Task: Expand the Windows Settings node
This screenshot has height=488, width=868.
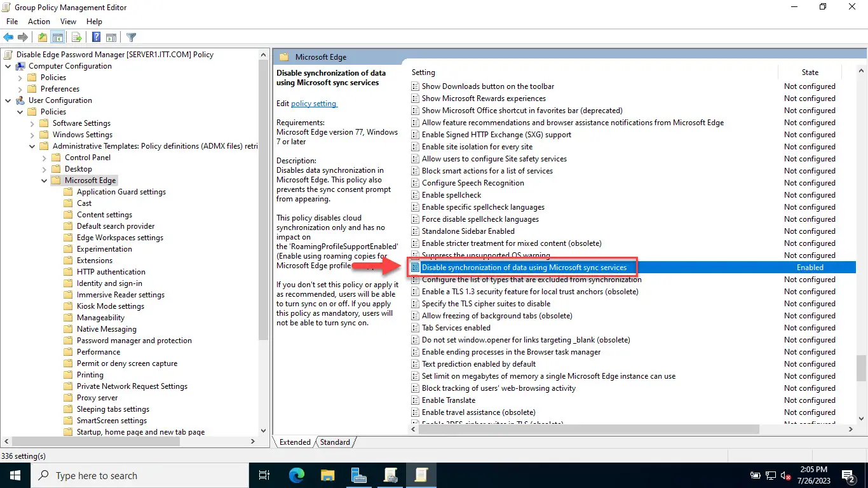Action: [32, 135]
